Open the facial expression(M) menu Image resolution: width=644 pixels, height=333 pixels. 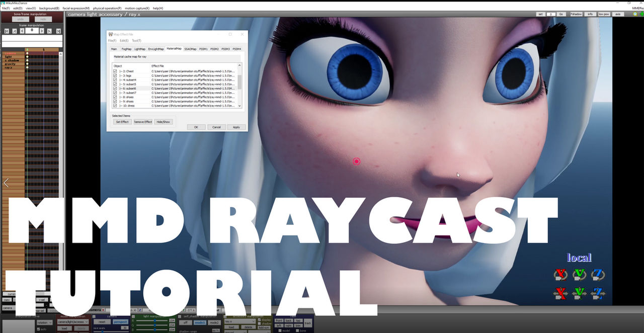click(x=76, y=9)
